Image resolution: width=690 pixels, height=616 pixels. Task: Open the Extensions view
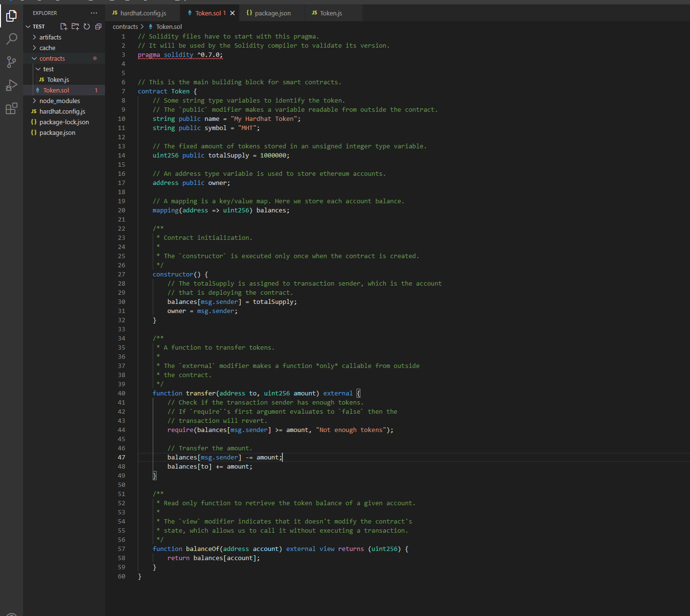[12, 108]
